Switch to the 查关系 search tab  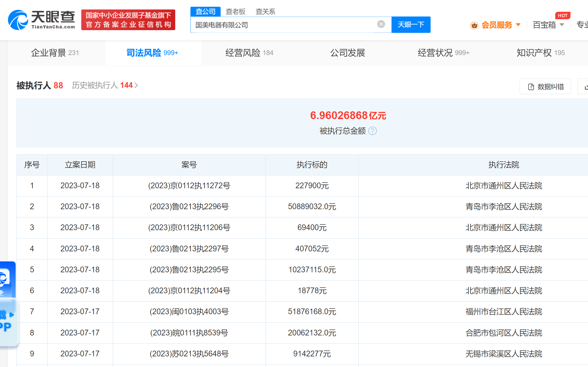pyautogui.click(x=265, y=11)
